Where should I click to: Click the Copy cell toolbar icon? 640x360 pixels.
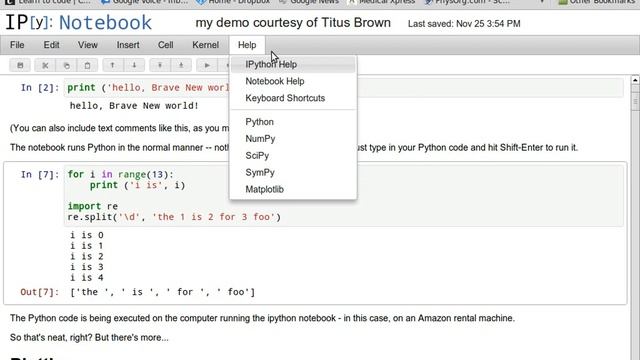[x=66, y=65]
